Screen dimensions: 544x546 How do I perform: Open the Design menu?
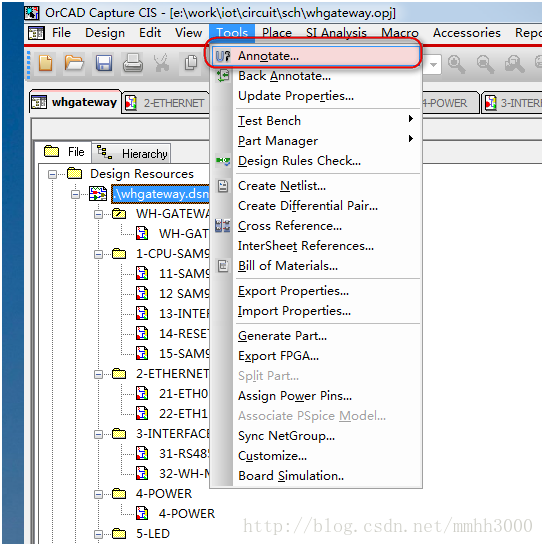pyautogui.click(x=105, y=33)
